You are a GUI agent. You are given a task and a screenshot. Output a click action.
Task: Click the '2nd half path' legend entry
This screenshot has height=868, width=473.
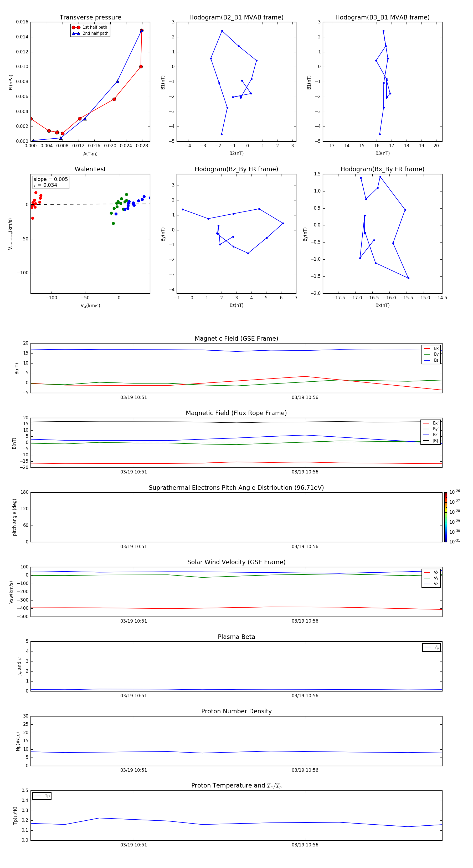coord(90,33)
